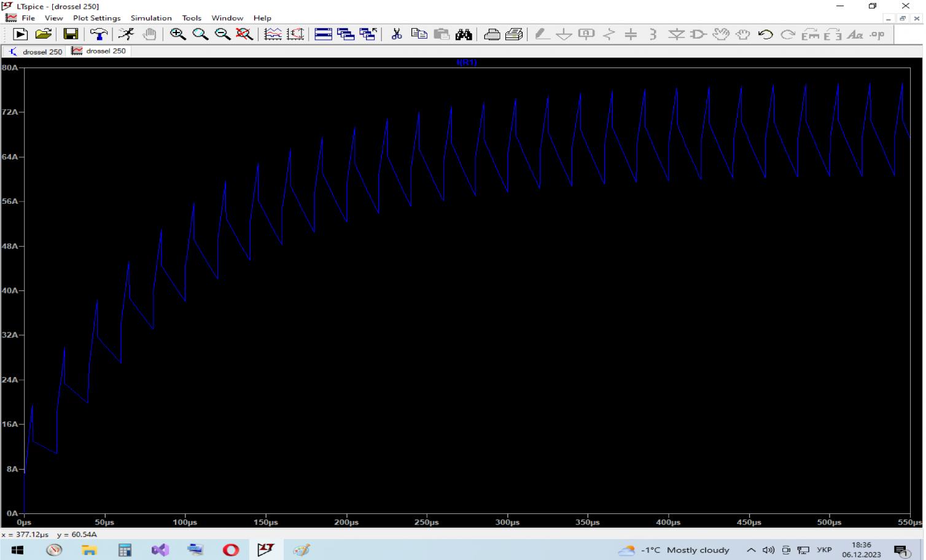This screenshot has height=560, width=926.
Task: Tile the windows horizontally using the toolbar
Action: click(324, 34)
